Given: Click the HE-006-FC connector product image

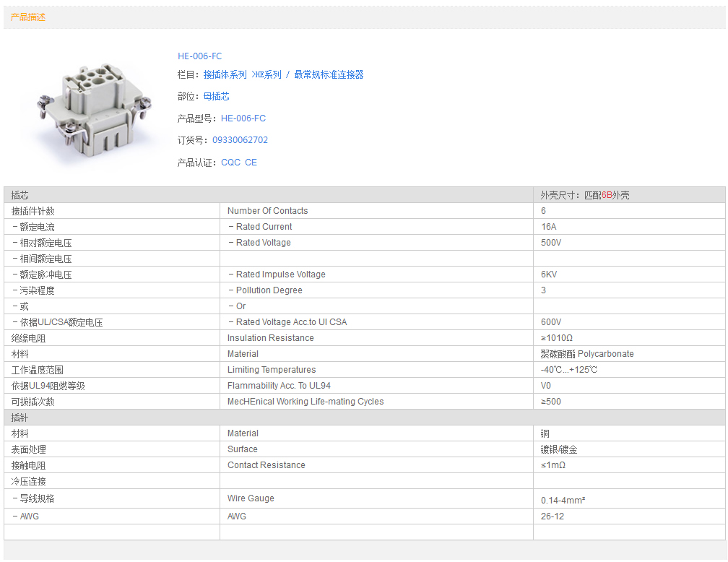Looking at the screenshot, I should click(x=92, y=108).
